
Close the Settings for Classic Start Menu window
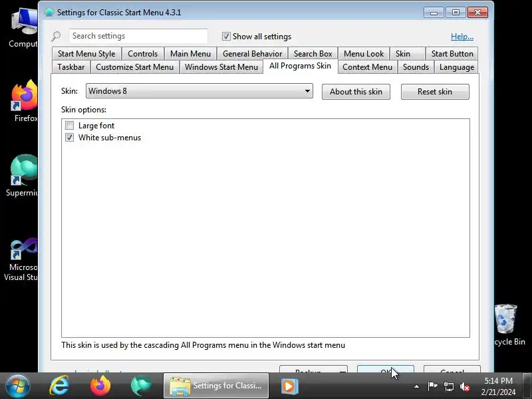pyautogui.click(x=477, y=13)
